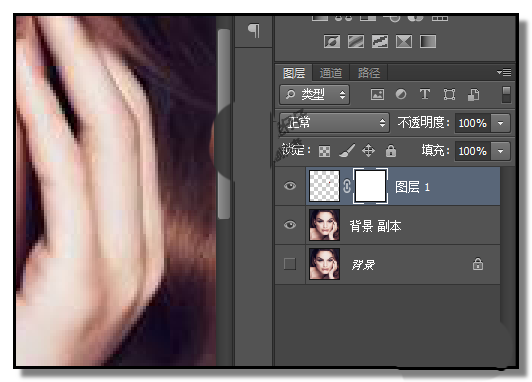532x382 pixels.
Task: Switch to the 图层 tab
Action: (x=294, y=73)
